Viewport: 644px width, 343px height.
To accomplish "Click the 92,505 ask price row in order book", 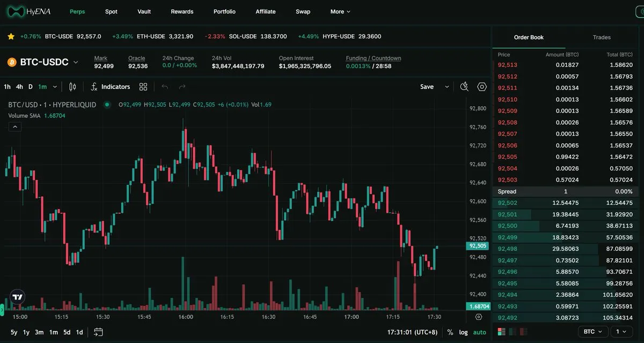I will click(x=508, y=157).
